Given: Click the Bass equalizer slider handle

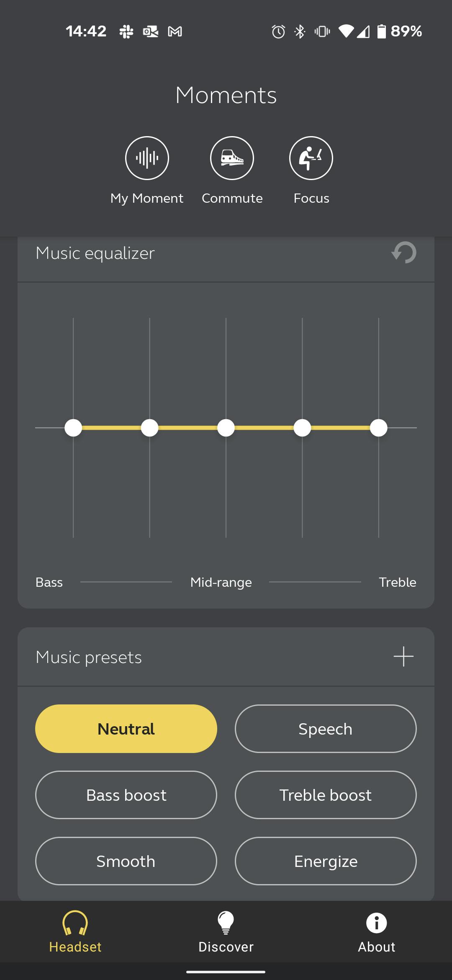Looking at the screenshot, I should click(73, 428).
